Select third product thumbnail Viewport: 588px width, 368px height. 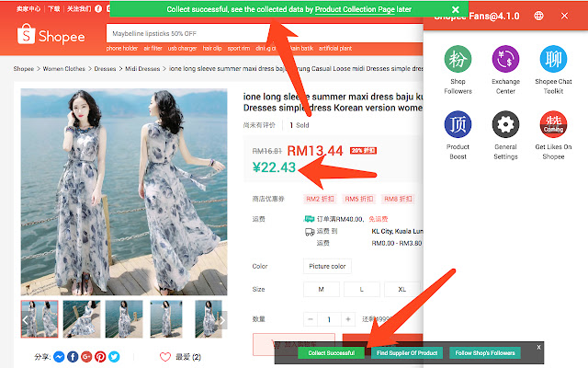[x=124, y=319]
